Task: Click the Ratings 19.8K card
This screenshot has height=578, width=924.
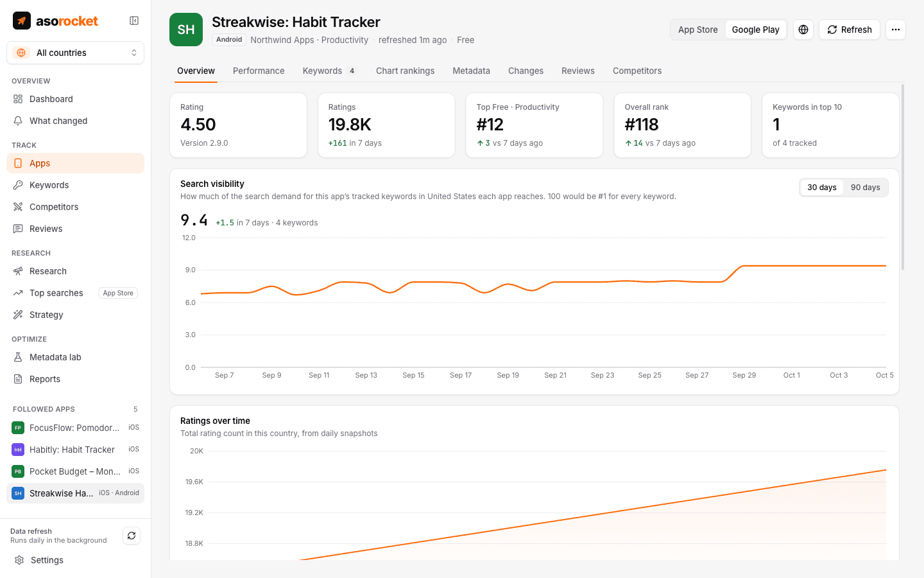Action: coord(386,125)
